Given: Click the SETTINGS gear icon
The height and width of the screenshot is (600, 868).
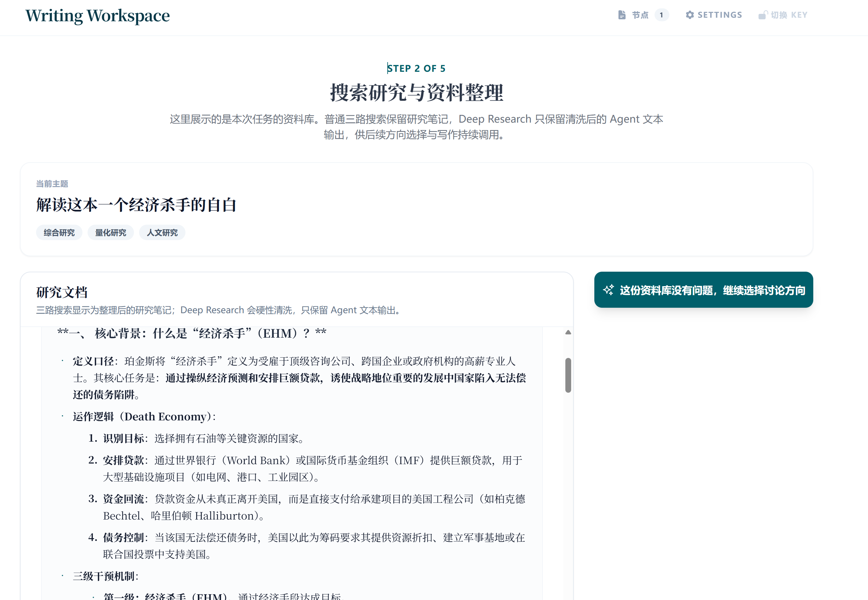Looking at the screenshot, I should [x=690, y=15].
